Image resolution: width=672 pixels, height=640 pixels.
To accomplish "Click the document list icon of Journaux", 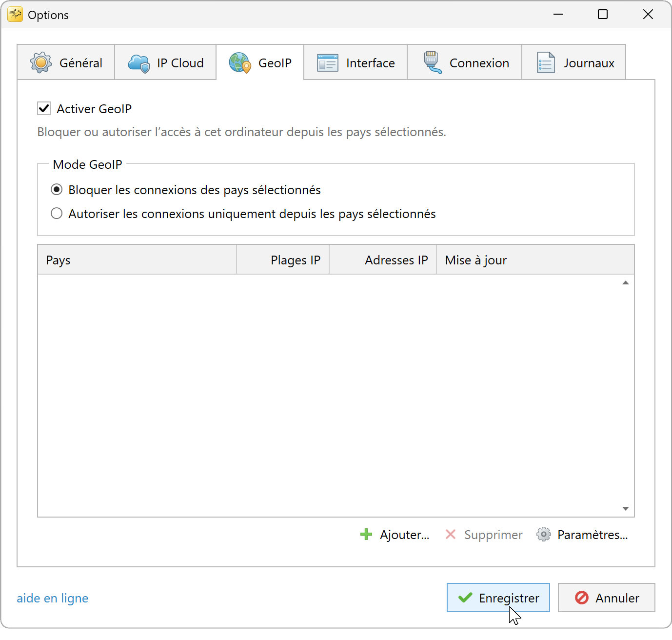I will [x=546, y=62].
